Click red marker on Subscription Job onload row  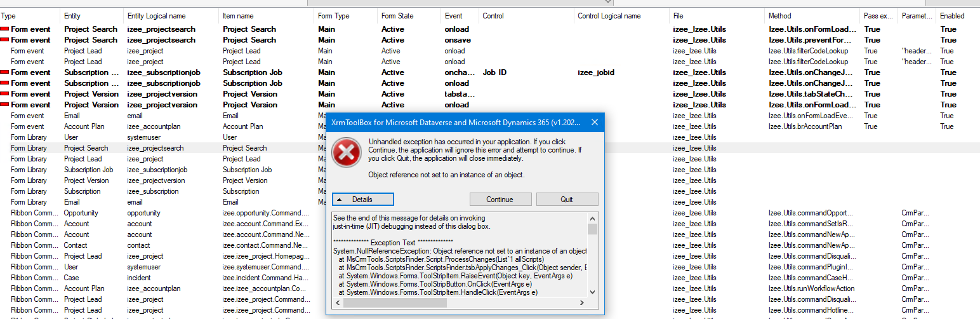point(4,83)
